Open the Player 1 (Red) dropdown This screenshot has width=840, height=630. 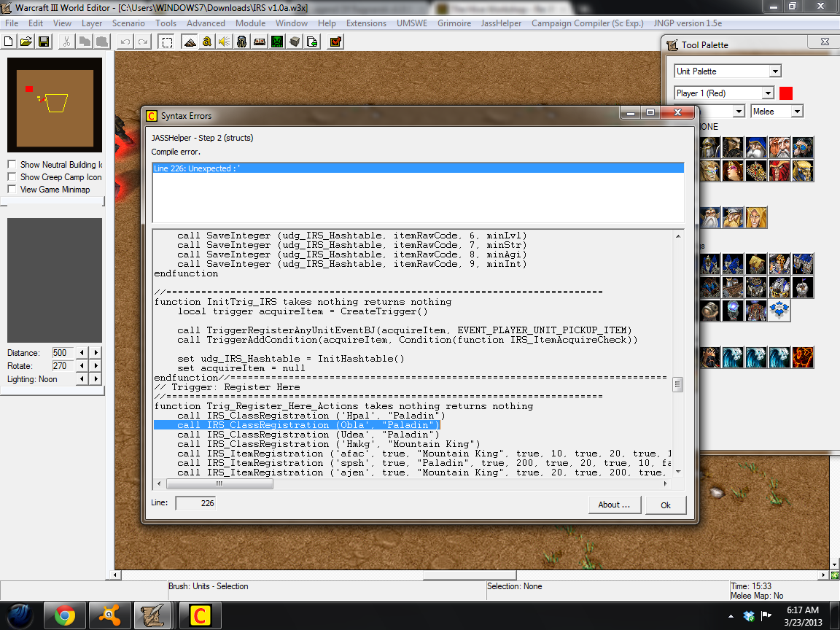(x=768, y=93)
